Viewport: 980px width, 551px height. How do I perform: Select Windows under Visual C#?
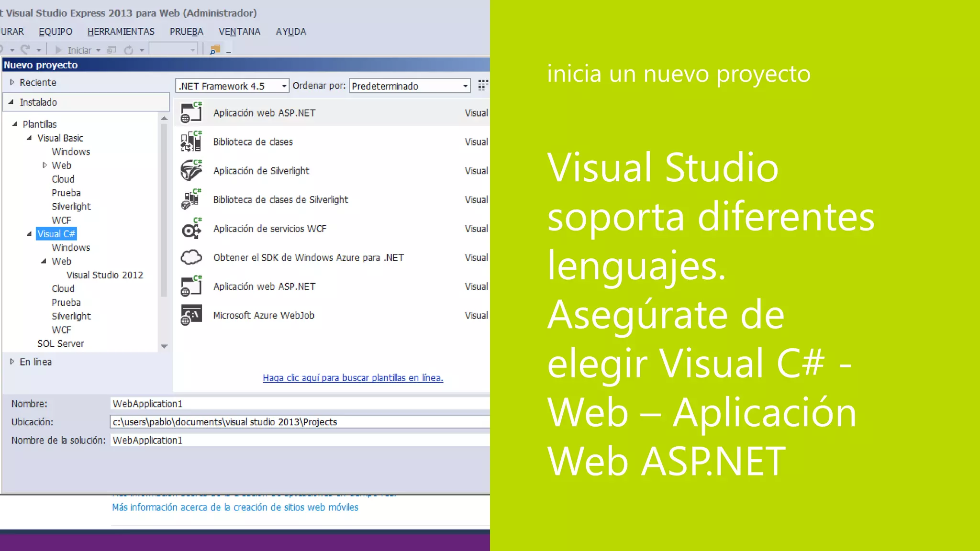[x=71, y=248]
